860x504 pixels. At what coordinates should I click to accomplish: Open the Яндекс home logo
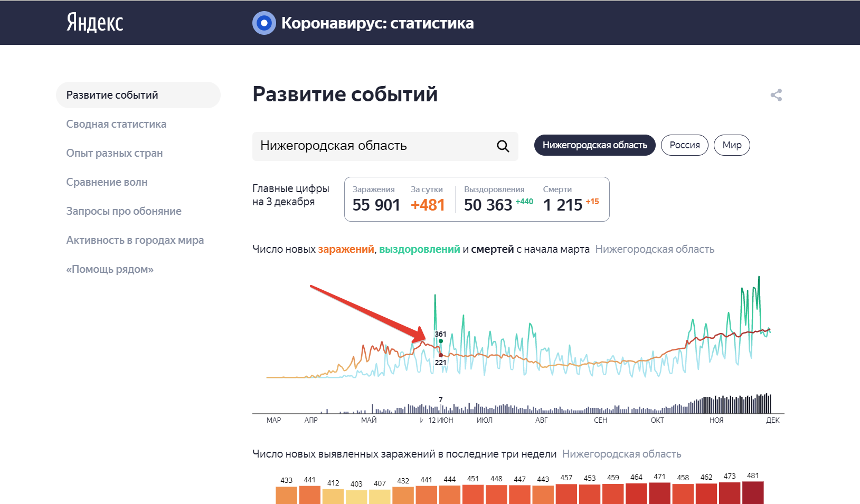click(94, 23)
